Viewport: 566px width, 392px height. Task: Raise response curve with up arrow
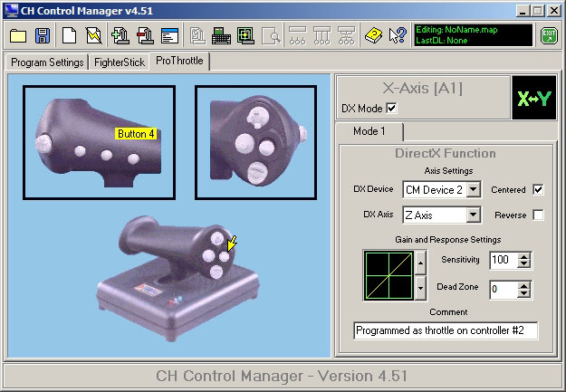[420, 263]
